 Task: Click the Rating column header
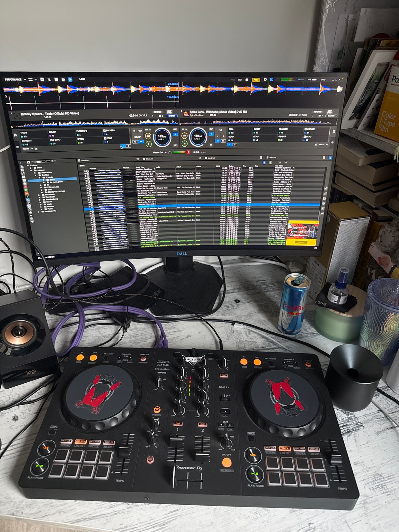coord(231,166)
